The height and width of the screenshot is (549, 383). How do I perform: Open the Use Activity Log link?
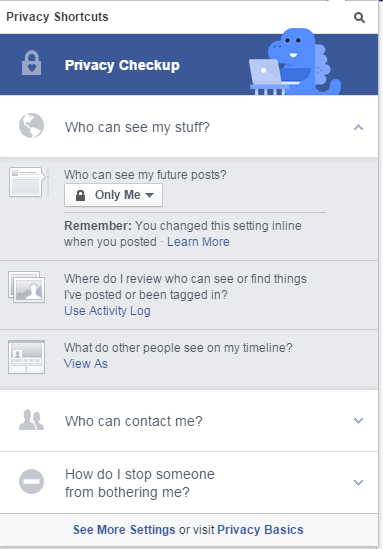[107, 311]
